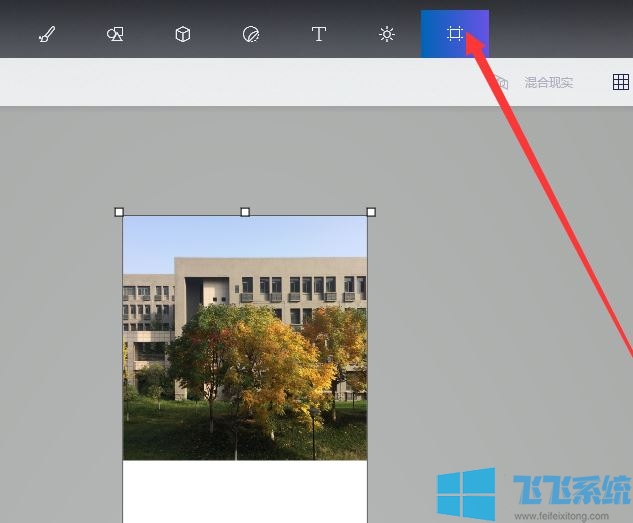The height and width of the screenshot is (523, 633).
Task: Open the 2D shapes tool
Action: tap(115, 34)
